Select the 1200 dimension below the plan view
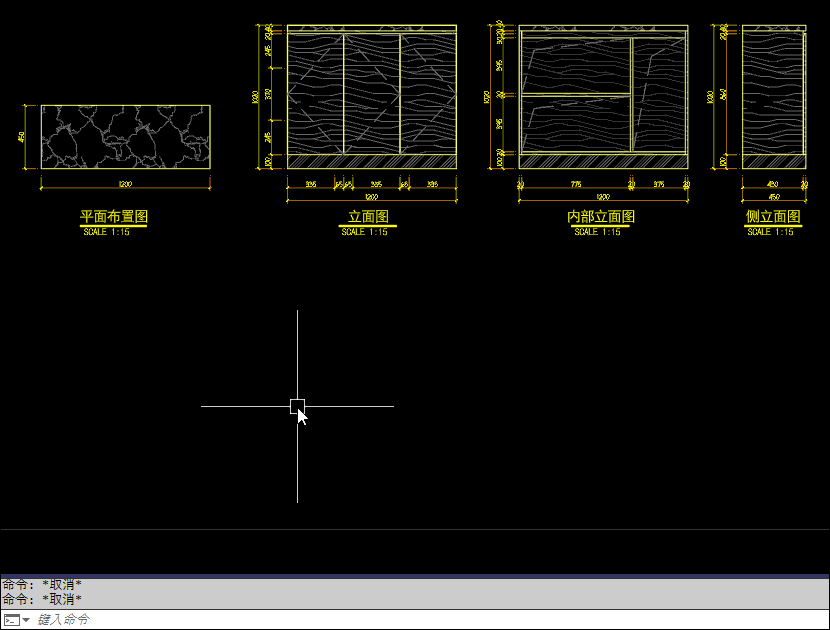 click(x=125, y=185)
